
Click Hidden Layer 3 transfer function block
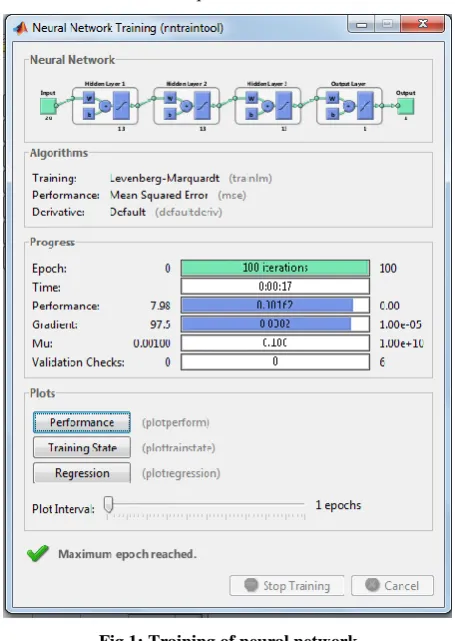pos(284,106)
